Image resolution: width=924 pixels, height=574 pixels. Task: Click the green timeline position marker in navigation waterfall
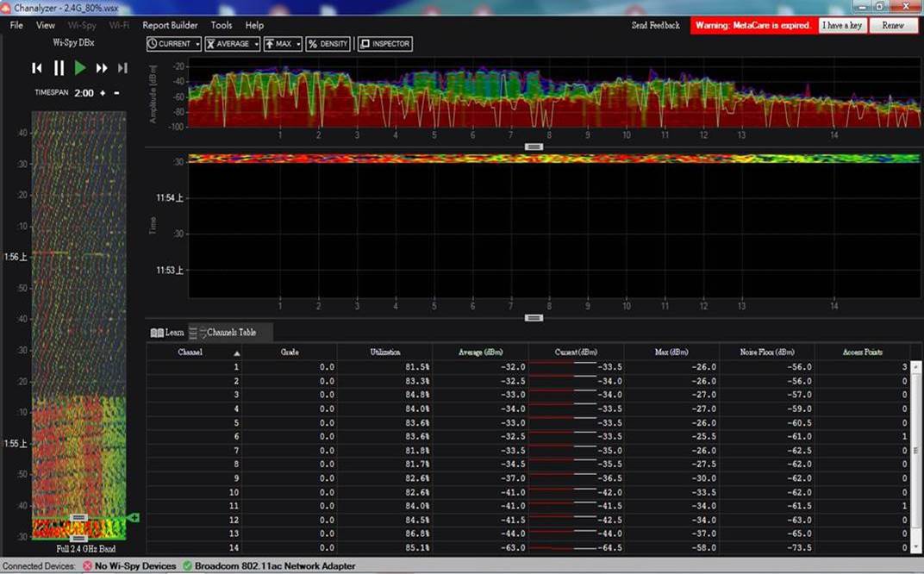(134, 517)
